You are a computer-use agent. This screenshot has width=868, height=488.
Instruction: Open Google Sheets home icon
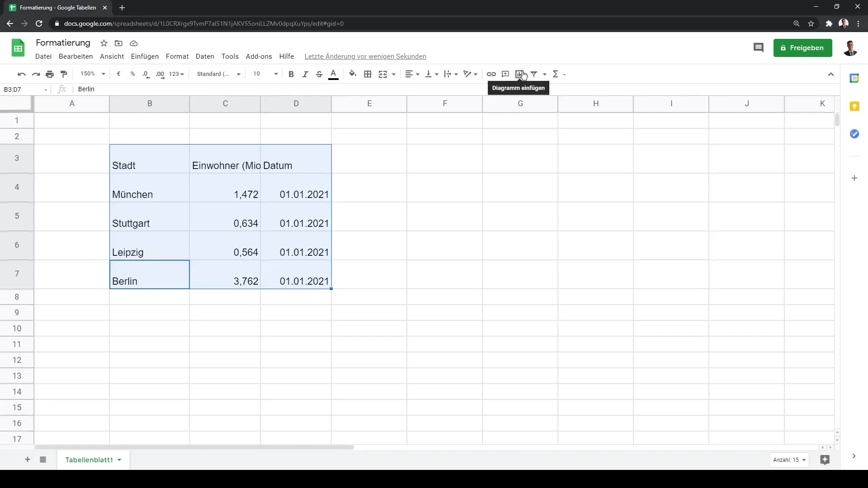tap(18, 48)
